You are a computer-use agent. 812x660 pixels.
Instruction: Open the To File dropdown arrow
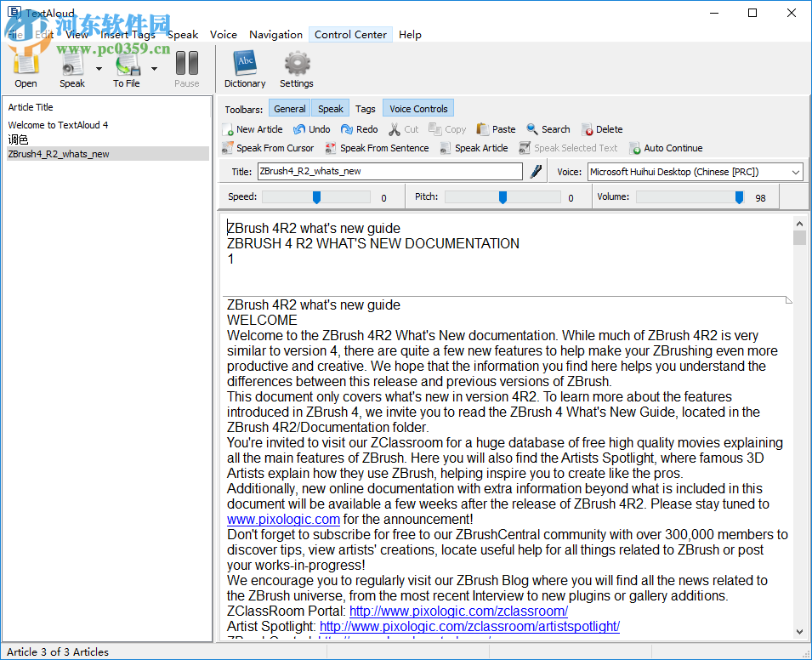[153, 68]
